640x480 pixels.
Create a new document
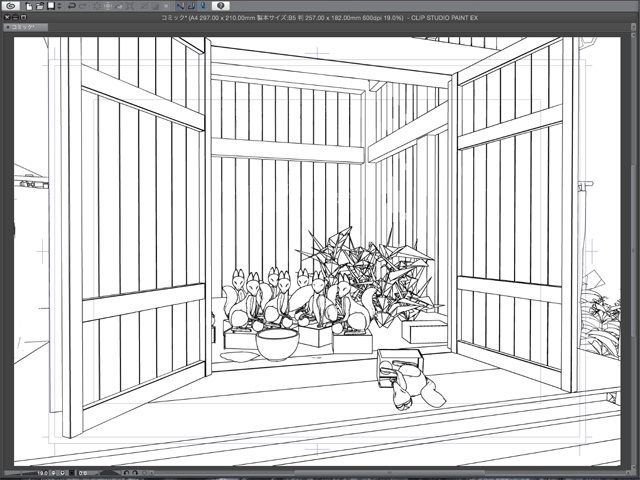pos(29,6)
